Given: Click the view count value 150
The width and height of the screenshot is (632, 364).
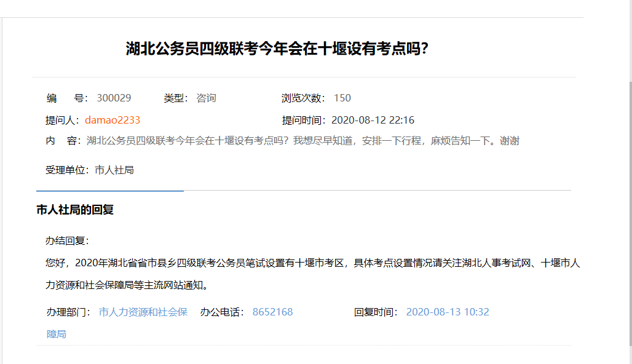Looking at the screenshot, I should [x=342, y=98].
